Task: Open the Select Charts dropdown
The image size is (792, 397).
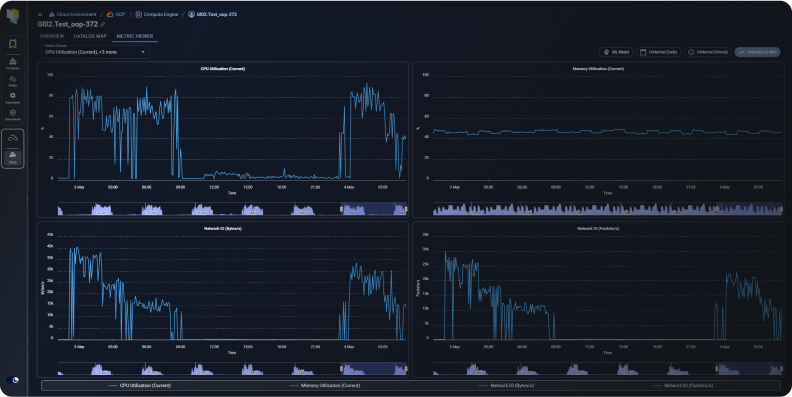Action: [x=95, y=52]
